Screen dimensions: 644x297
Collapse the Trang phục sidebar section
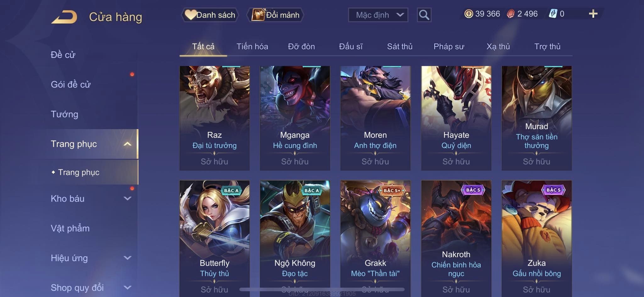[x=127, y=144]
